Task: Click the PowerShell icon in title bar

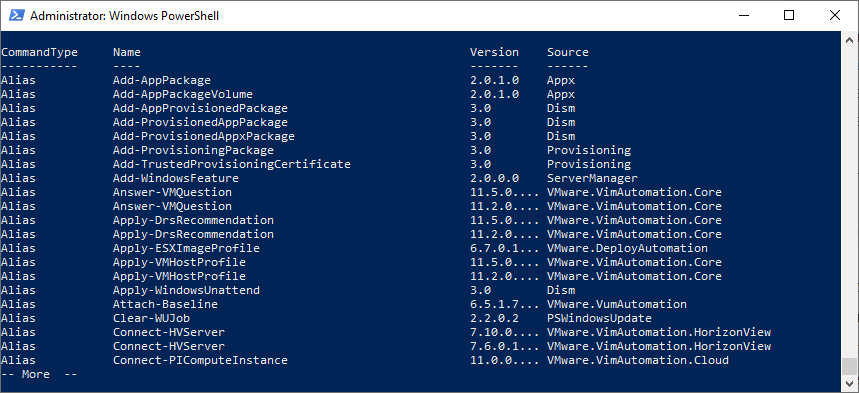Action: click(x=16, y=15)
